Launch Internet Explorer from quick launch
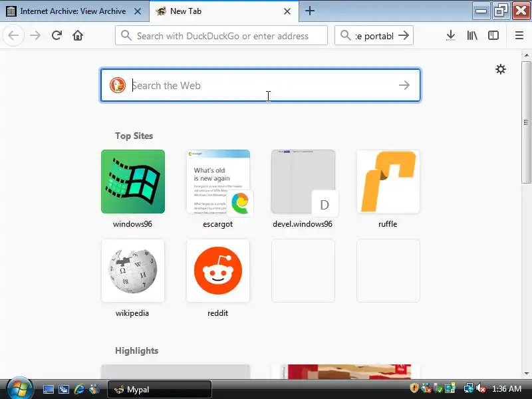 [x=79, y=389]
